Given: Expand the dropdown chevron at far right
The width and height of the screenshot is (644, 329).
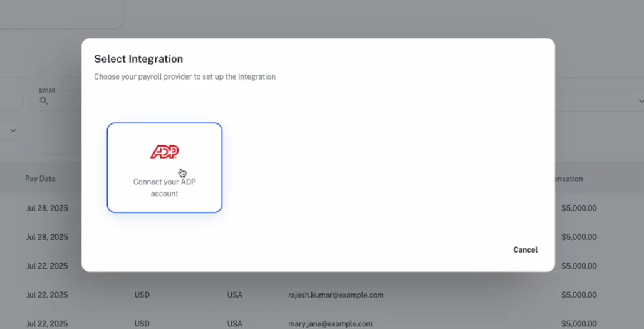Looking at the screenshot, I should [x=640, y=101].
